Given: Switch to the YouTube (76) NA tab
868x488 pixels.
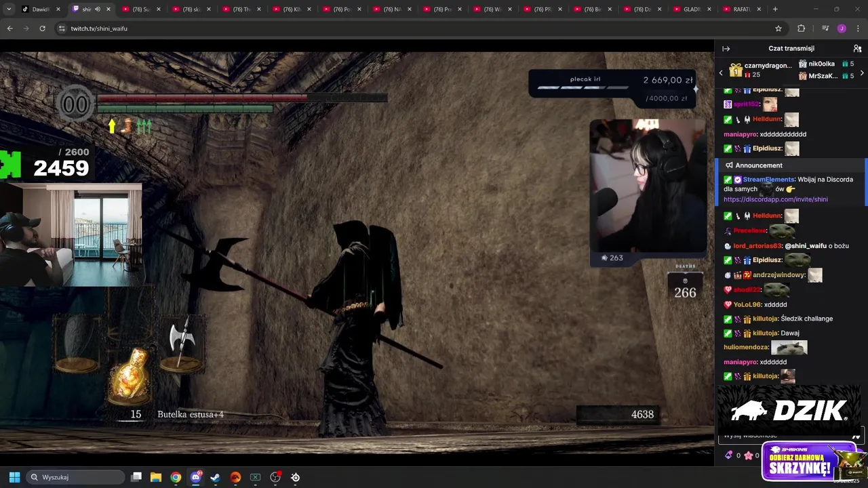Looking at the screenshot, I should (392, 9).
